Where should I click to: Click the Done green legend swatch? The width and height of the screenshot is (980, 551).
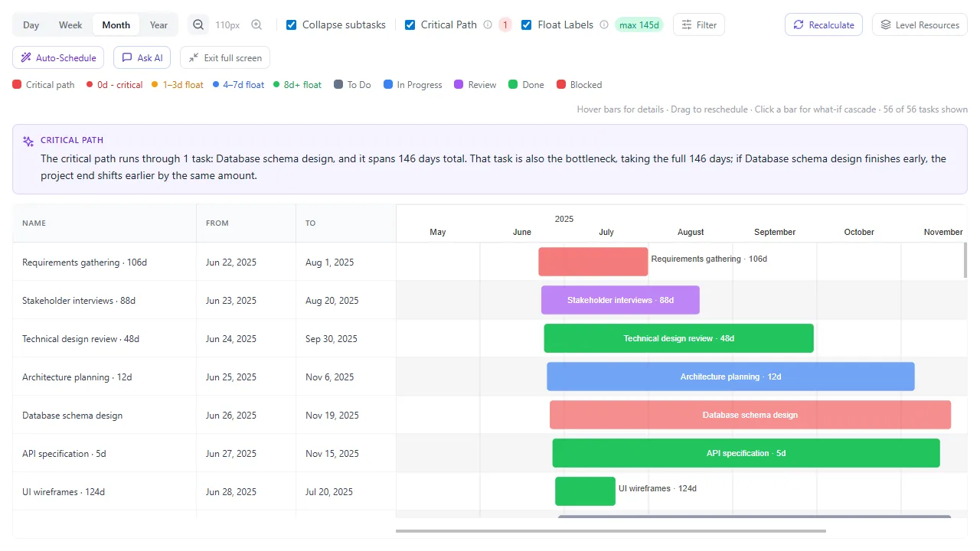513,85
